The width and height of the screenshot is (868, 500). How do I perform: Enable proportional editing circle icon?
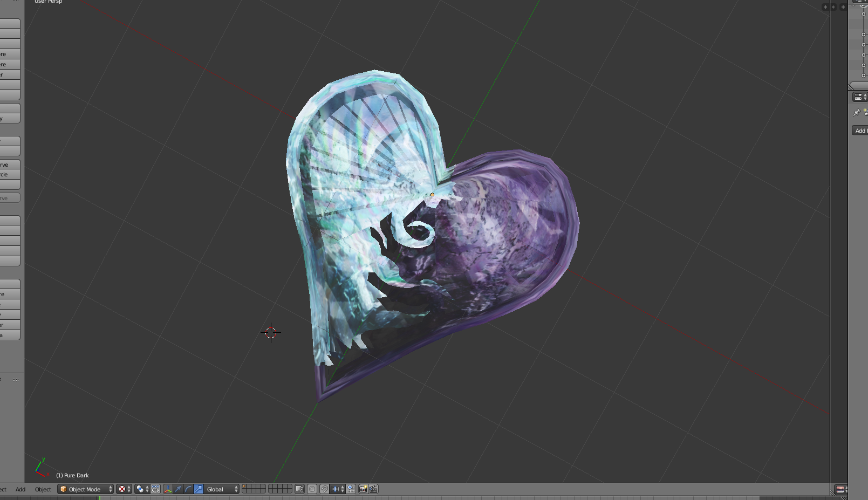tap(312, 489)
